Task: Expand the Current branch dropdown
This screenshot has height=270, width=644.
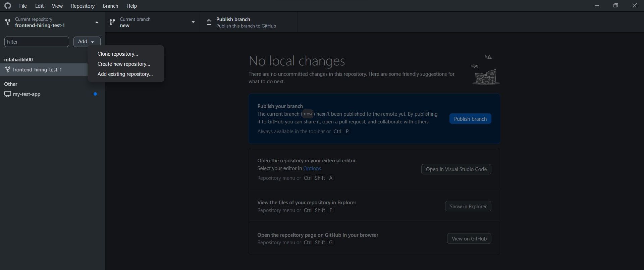Action: [193, 22]
